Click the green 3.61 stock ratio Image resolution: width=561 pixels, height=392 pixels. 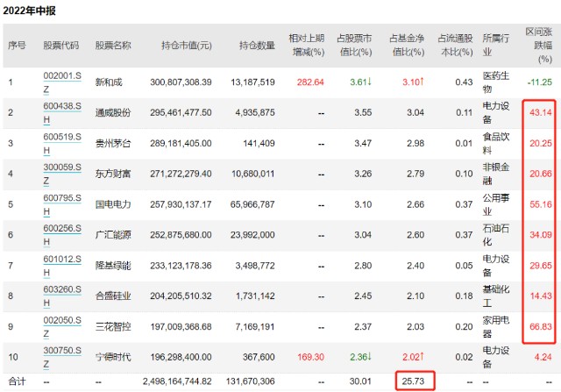coord(360,82)
